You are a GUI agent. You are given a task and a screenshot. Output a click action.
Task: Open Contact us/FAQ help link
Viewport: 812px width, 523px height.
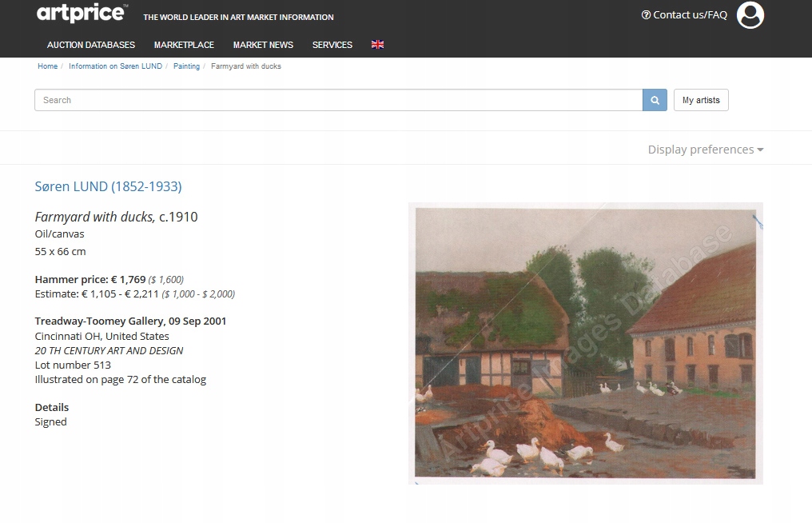point(684,15)
